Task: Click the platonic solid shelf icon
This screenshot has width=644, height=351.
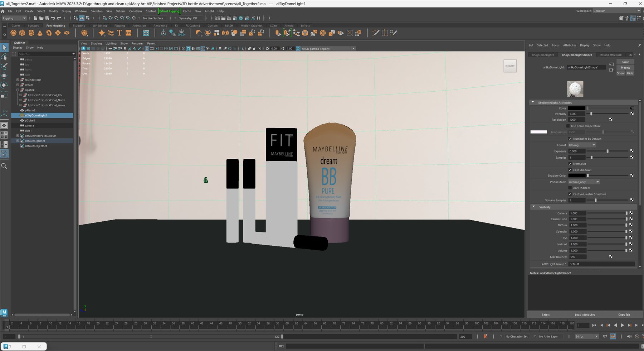Action: click(x=84, y=33)
